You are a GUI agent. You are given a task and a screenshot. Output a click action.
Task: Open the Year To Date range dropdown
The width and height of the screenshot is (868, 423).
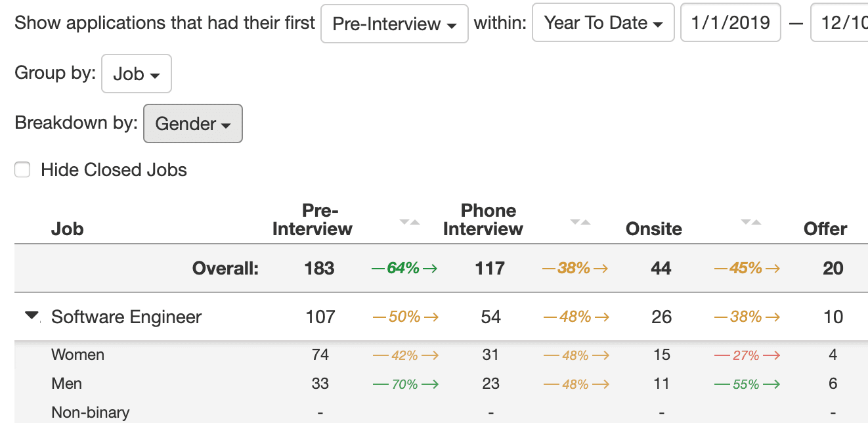pos(603,24)
